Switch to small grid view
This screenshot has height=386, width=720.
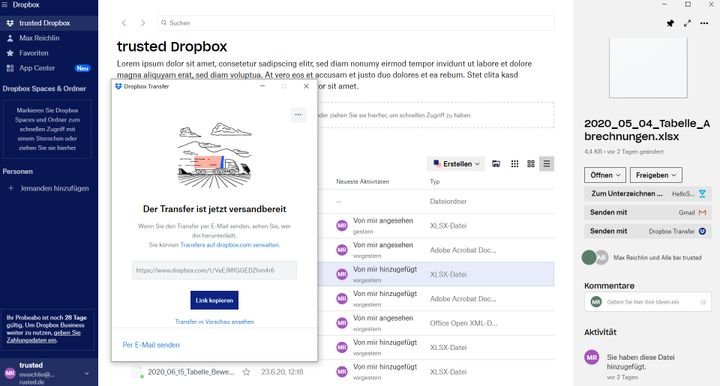point(515,164)
